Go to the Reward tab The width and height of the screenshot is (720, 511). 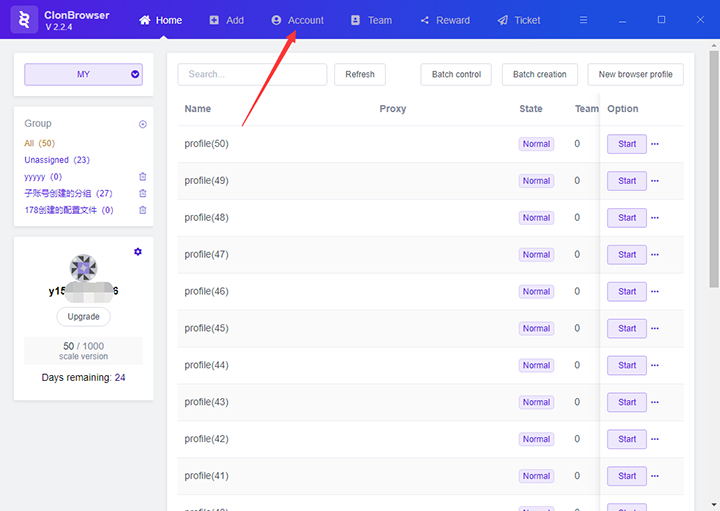pyautogui.click(x=445, y=20)
